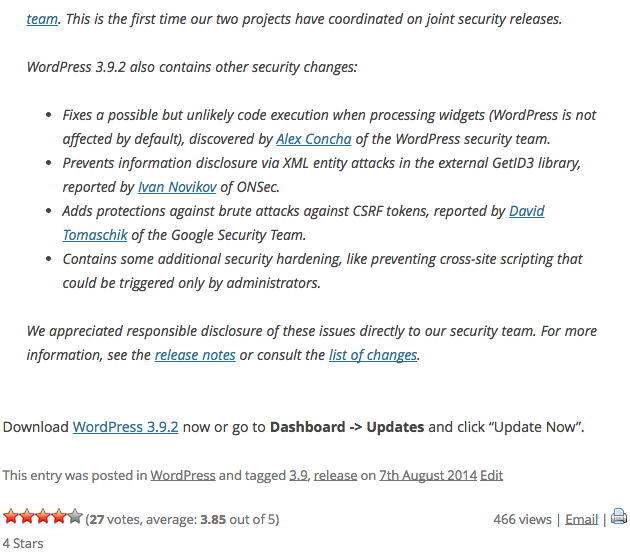Open the Email link
Screen dimensions: 630x555
point(581,519)
